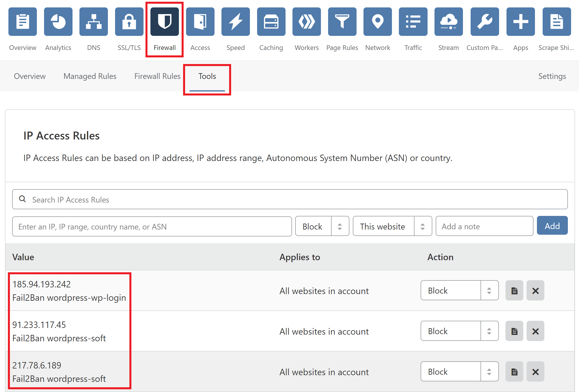Open the Traffic list icon

pos(413,22)
